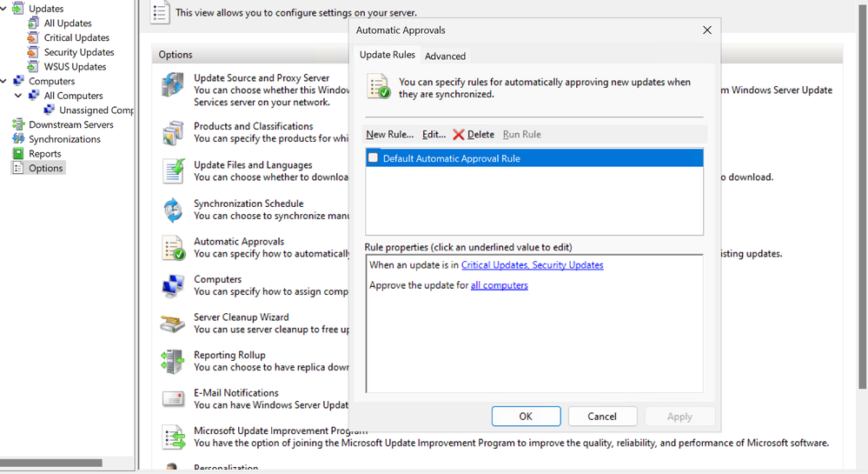Viewport: 868px width, 474px height.
Task: Switch to the Advanced tab
Action: pos(445,56)
